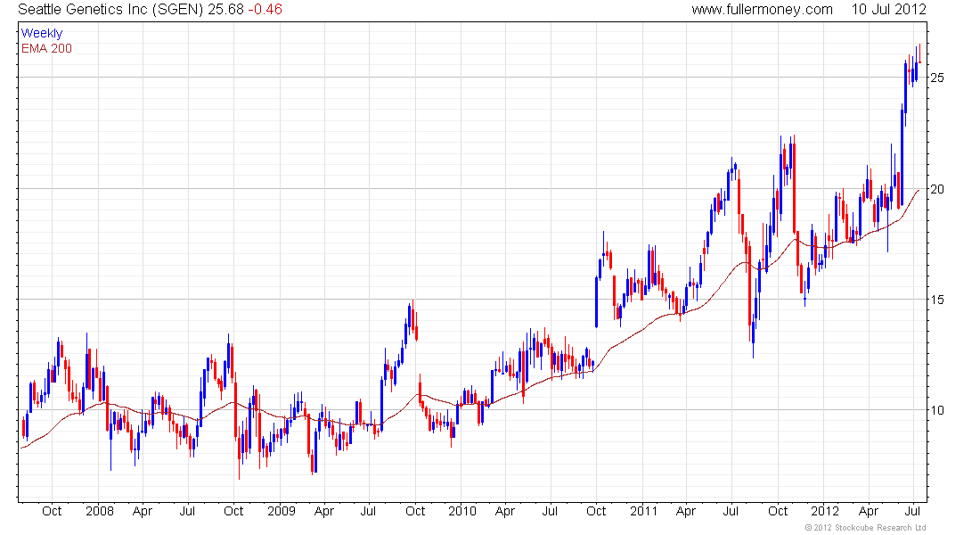Click the 'Apr' label after 2008
The image size is (980, 535).
click(143, 511)
